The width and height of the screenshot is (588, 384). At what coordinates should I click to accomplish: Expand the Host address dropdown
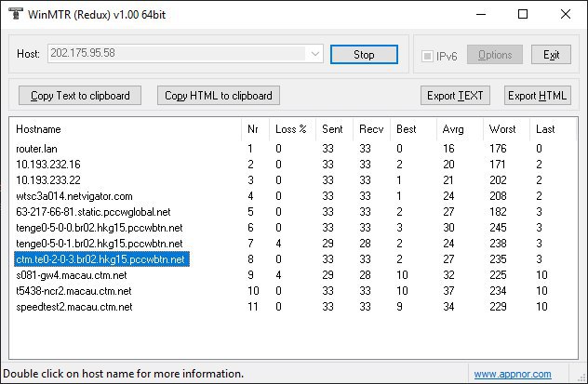click(315, 54)
